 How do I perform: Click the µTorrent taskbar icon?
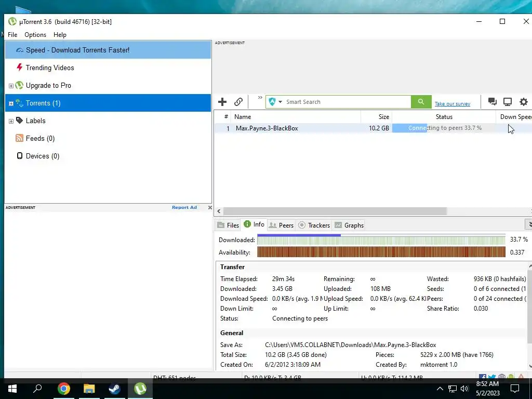point(140,389)
